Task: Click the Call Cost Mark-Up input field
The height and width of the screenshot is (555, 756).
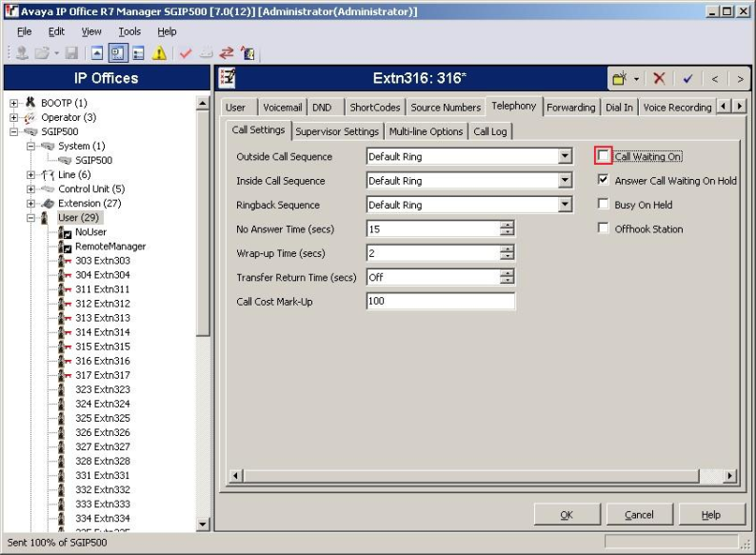Action: pos(440,302)
